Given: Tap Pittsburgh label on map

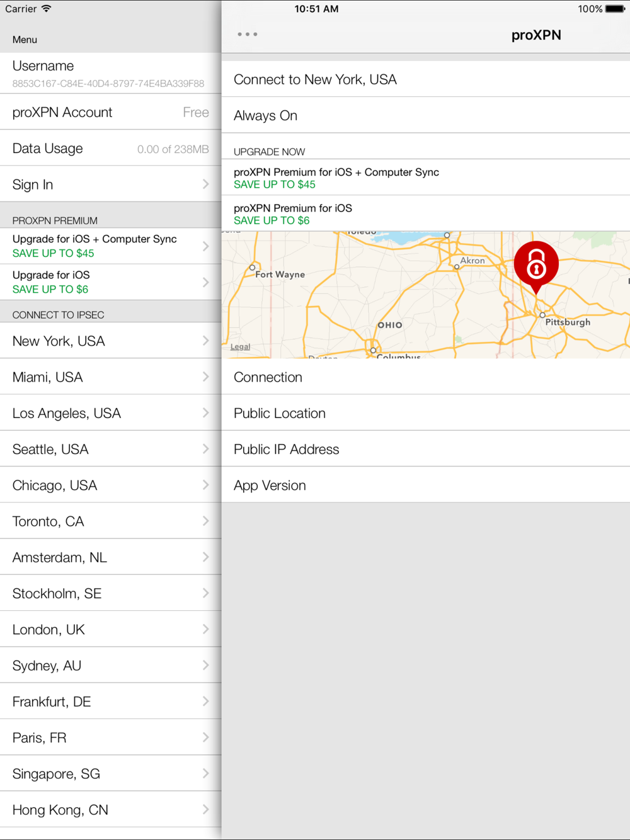Looking at the screenshot, I should pyautogui.click(x=568, y=322).
